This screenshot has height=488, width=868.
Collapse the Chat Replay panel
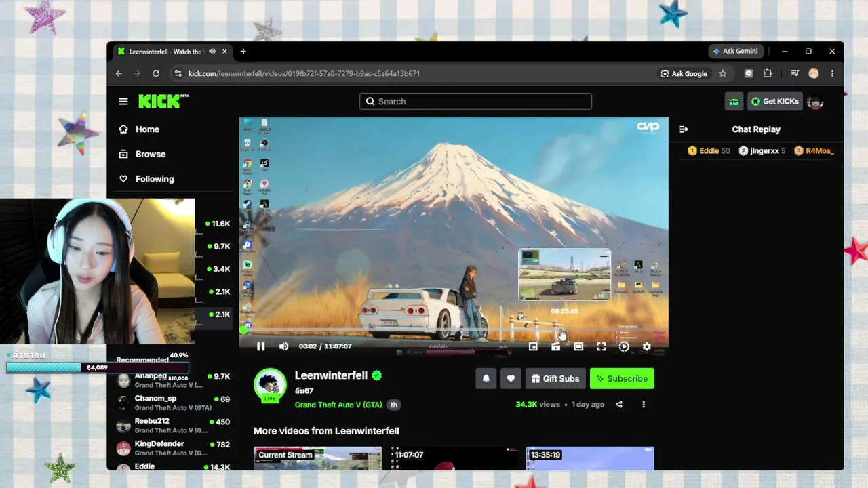(684, 129)
